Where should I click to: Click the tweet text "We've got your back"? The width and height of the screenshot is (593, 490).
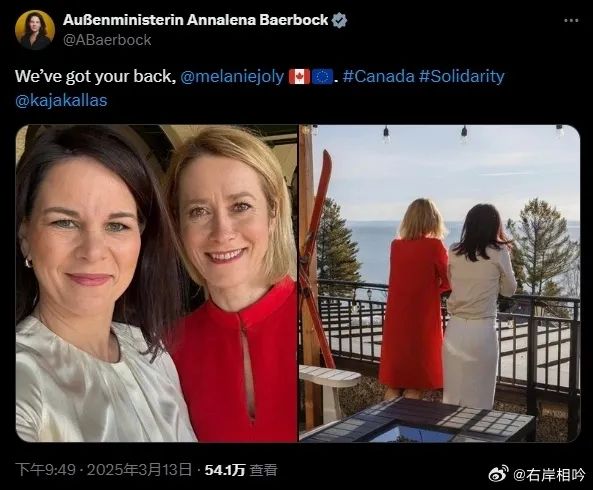[95, 76]
